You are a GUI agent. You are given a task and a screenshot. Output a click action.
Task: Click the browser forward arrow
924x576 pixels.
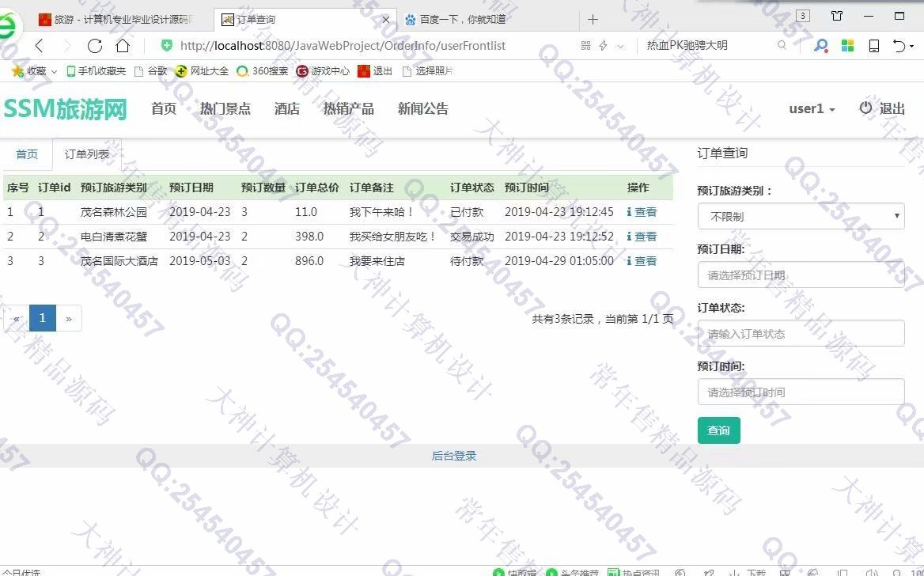pyautogui.click(x=66, y=46)
